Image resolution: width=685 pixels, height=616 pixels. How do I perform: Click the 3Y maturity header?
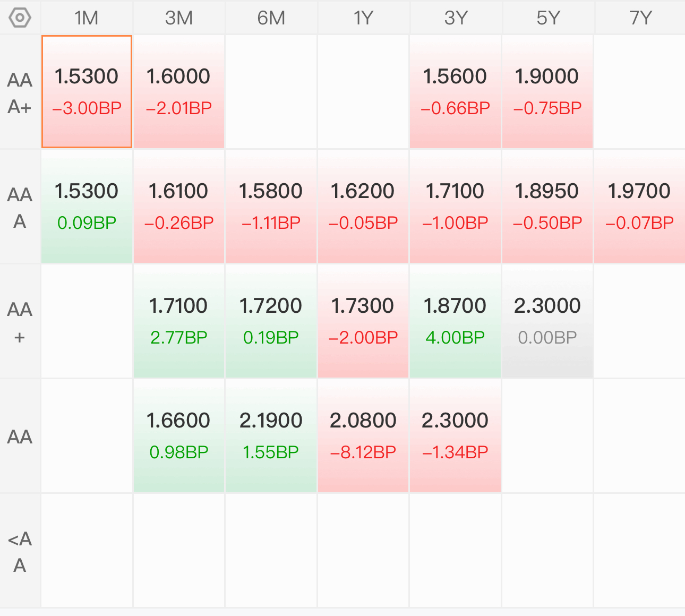[456, 18]
